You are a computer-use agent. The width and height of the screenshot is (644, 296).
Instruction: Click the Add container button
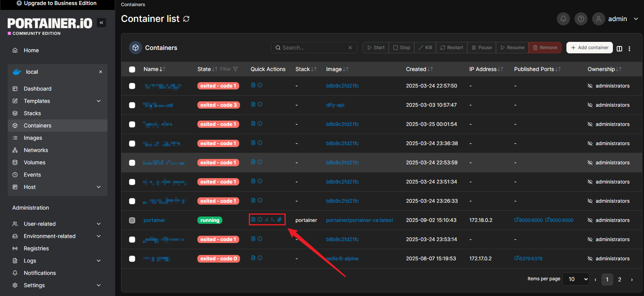coord(589,48)
